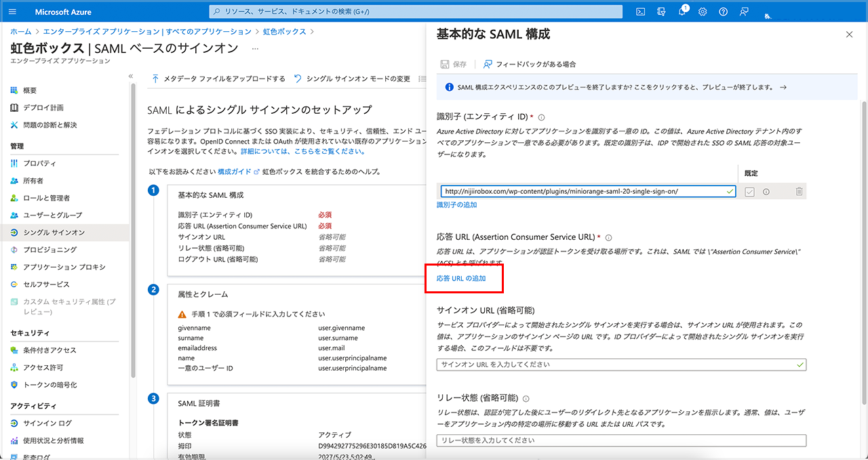Toggle the 既定 checkbox for the identifier
This screenshot has height=460, width=868.
(x=749, y=192)
